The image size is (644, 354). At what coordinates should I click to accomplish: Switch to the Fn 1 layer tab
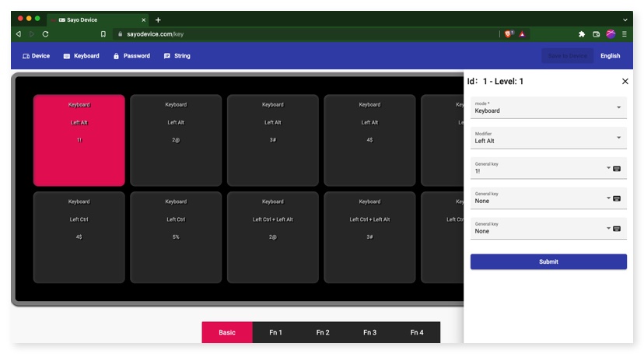[275, 332]
